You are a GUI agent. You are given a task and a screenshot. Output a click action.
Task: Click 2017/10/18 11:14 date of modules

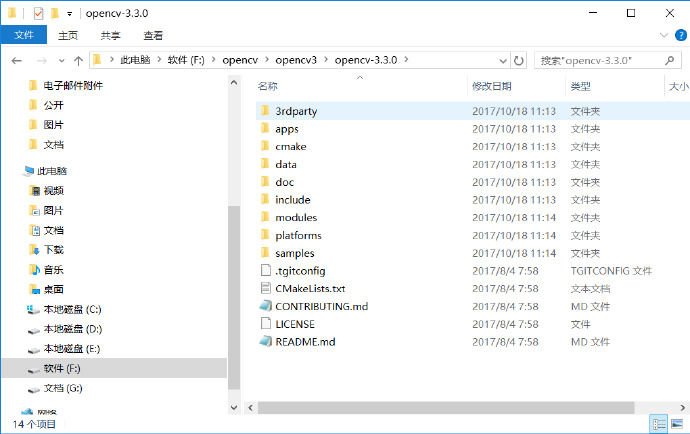(514, 217)
